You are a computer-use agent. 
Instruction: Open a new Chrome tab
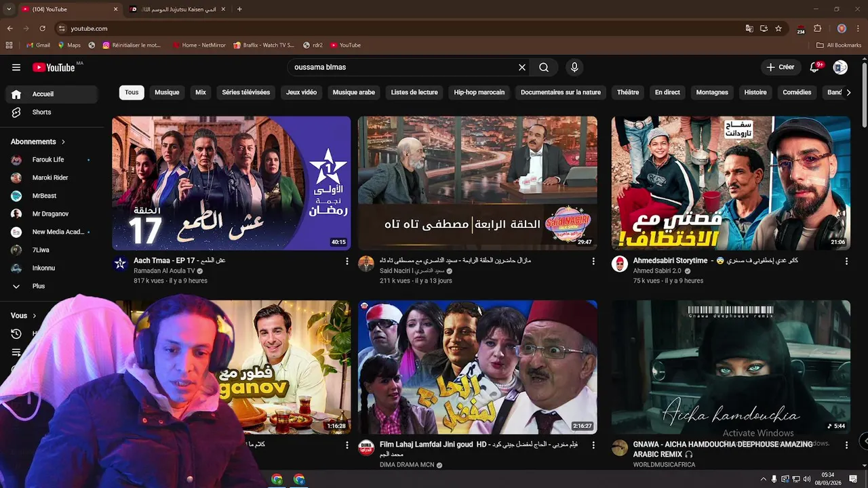pyautogui.click(x=239, y=9)
